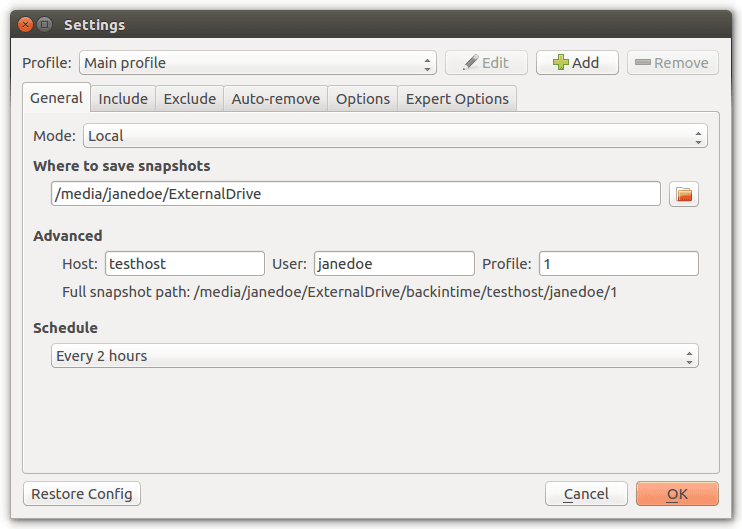
Task: Open the Schedule dropdown showing Every 2 hours
Action: pyautogui.click(x=375, y=356)
